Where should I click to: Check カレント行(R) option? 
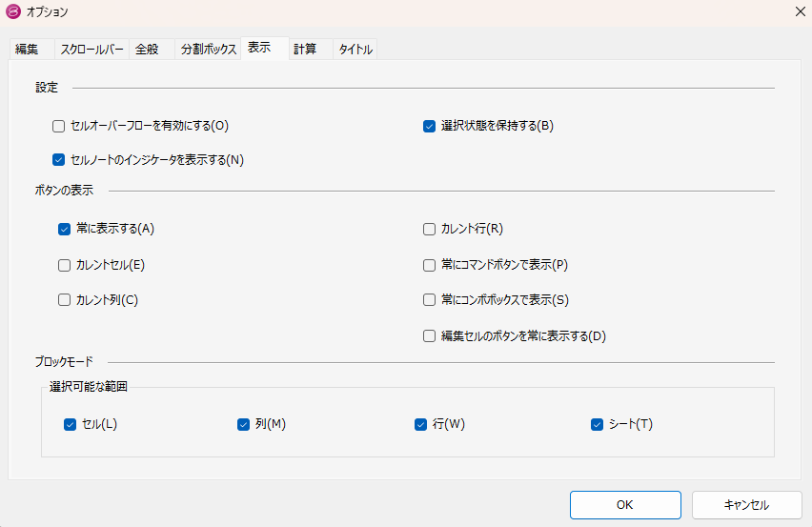pos(429,229)
